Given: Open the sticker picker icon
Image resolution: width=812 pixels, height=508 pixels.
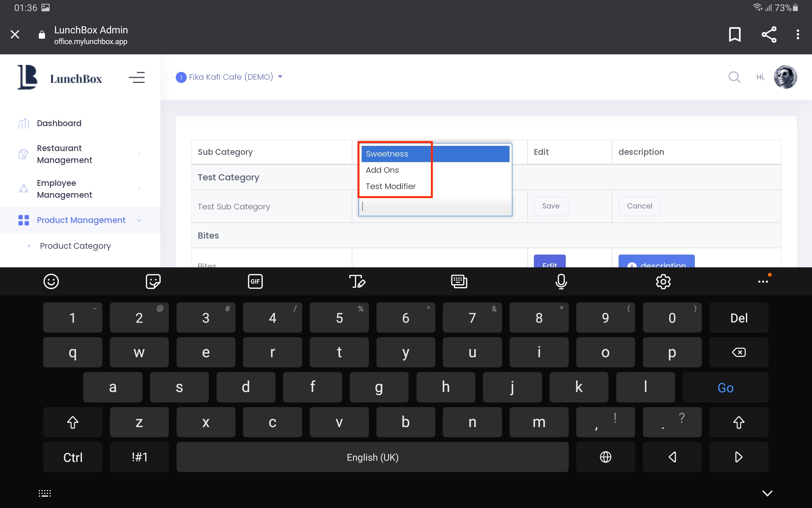Looking at the screenshot, I should point(153,281).
